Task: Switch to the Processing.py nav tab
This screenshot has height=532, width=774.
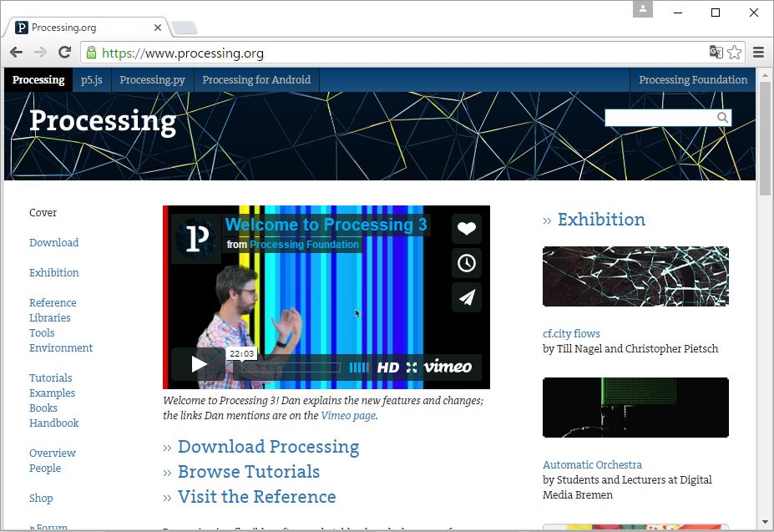Action: coord(153,79)
